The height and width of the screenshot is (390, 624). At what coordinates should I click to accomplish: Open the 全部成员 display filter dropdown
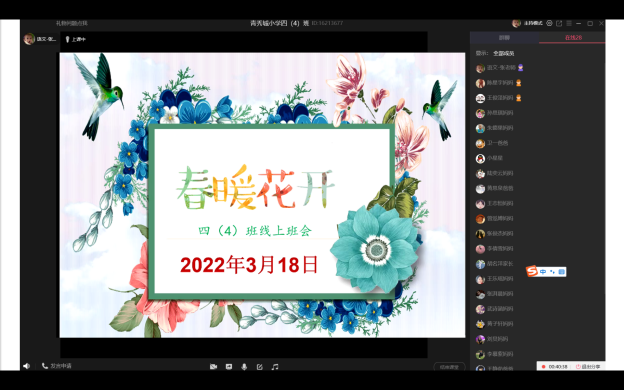[x=504, y=53]
